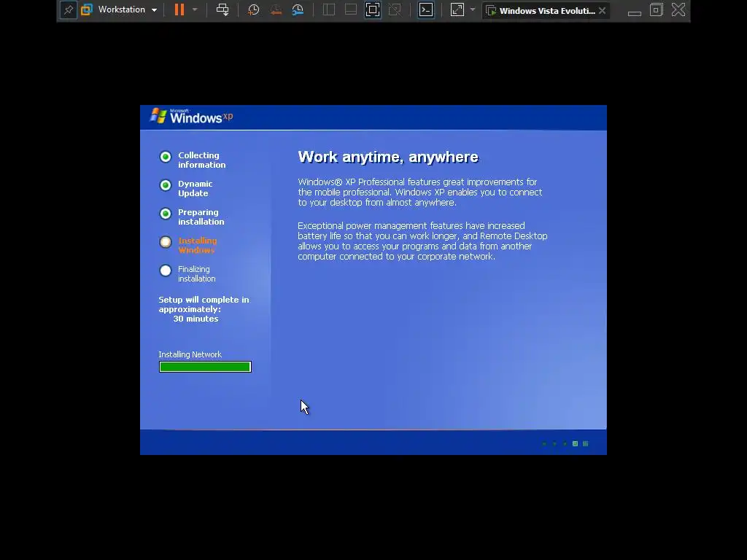Click the Dynamic Update label
Viewport: 747px width, 560px height.
(x=196, y=189)
